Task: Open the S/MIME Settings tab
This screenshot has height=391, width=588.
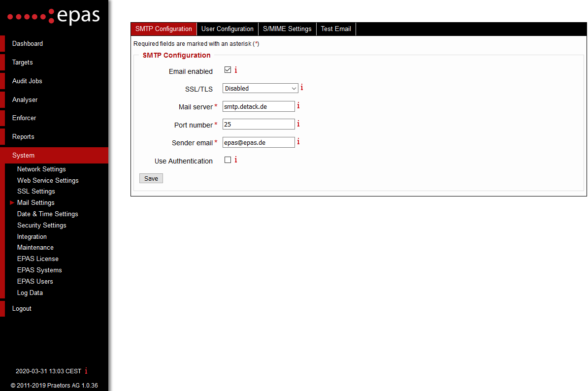Action: coord(287,29)
